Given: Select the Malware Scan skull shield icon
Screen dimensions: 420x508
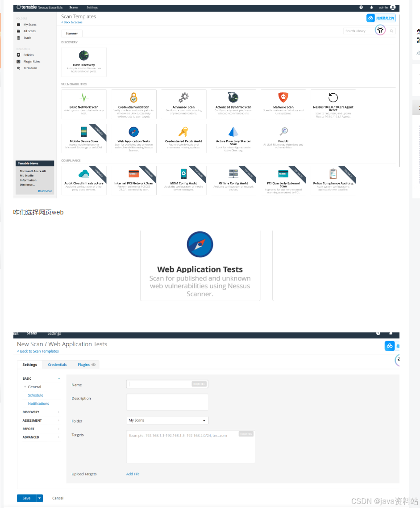Looking at the screenshot, I should [283, 97].
